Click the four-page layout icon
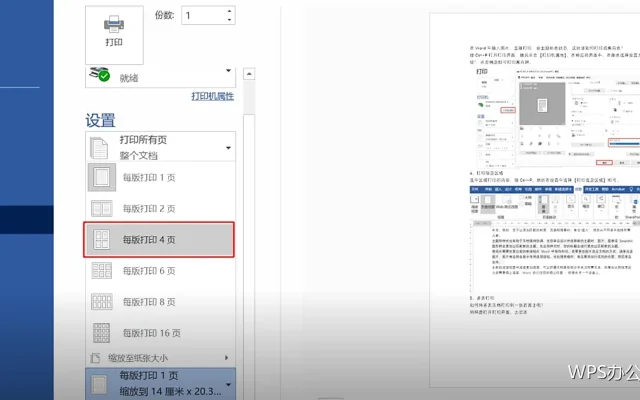The image size is (640, 400). [x=102, y=240]
